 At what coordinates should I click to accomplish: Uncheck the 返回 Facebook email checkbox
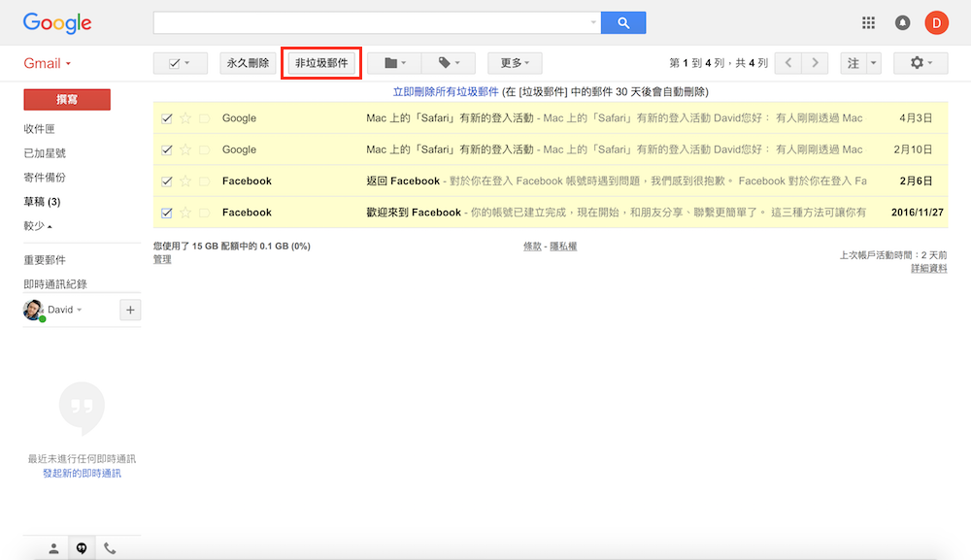click(167, 181)
